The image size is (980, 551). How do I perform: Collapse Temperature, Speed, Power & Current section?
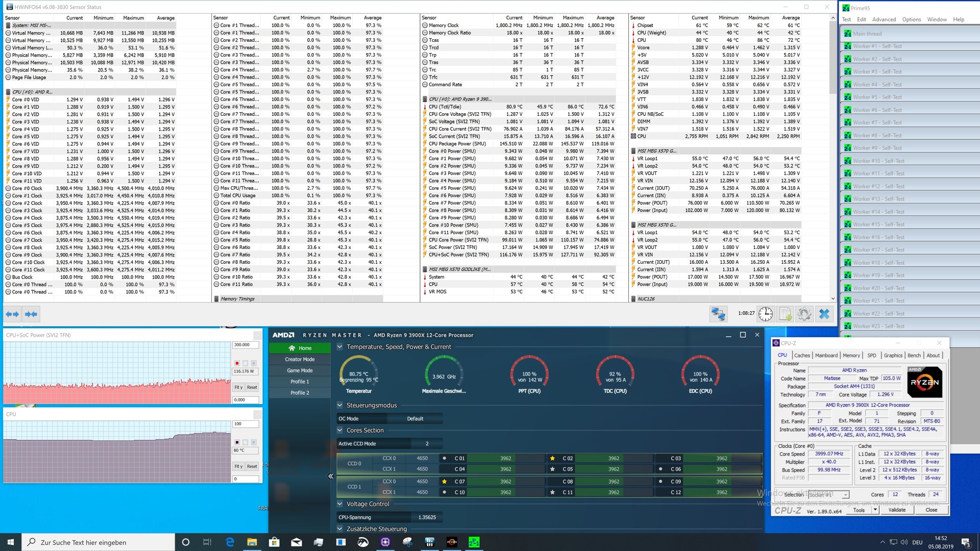tap(340, 347)
